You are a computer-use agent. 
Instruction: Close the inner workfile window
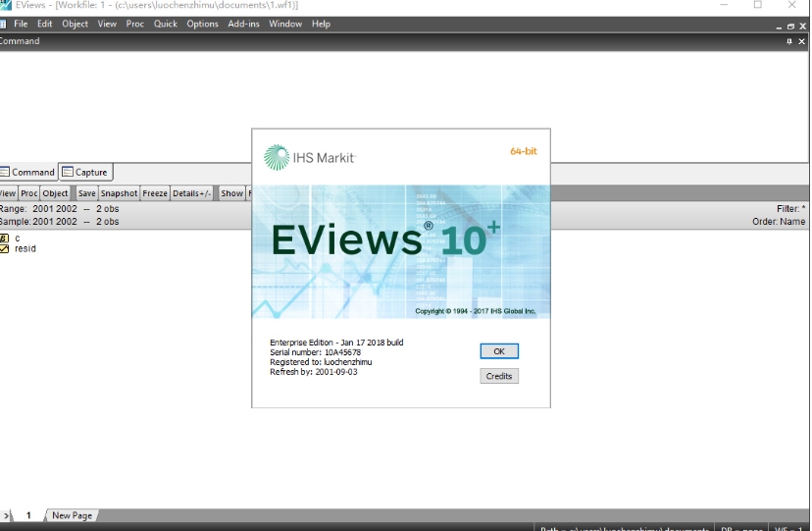802,26
